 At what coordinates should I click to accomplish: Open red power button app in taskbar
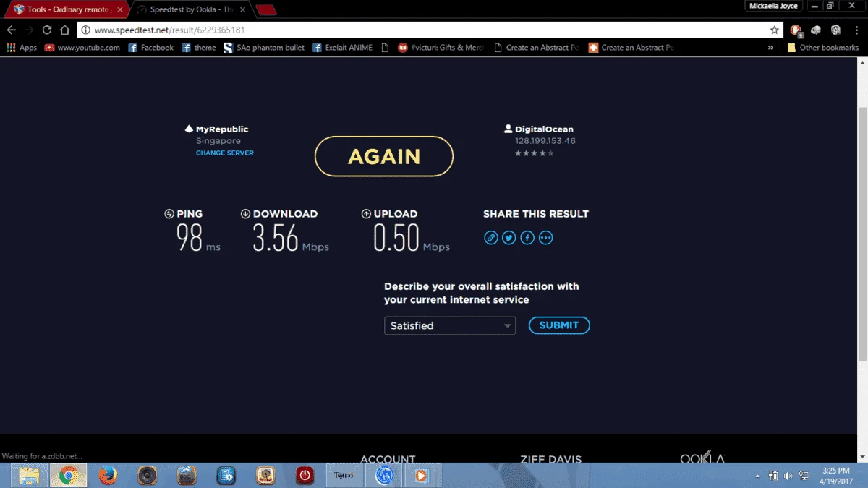305,475
